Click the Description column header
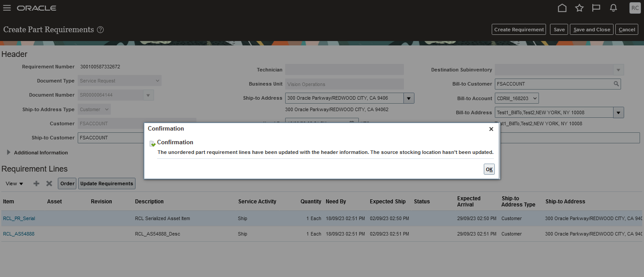 149,202
